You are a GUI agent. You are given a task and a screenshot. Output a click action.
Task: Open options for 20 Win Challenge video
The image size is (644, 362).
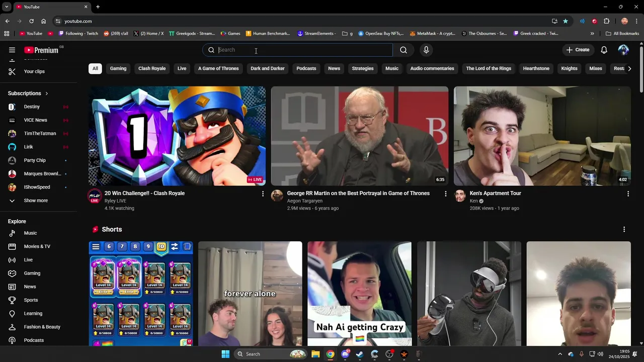(x=263, y=194)
